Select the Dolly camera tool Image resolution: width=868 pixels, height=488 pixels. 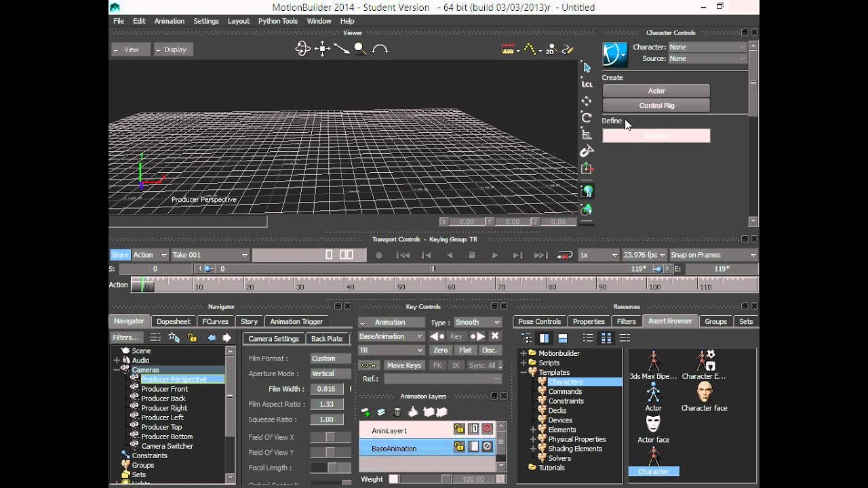[341, 48]
